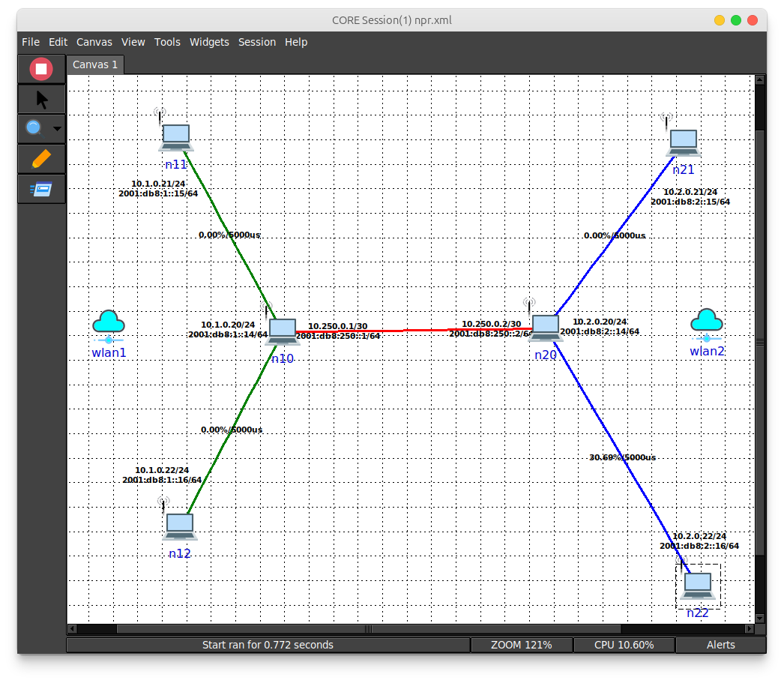
Task: Click the red Stop session button
Action: point(41,69)
